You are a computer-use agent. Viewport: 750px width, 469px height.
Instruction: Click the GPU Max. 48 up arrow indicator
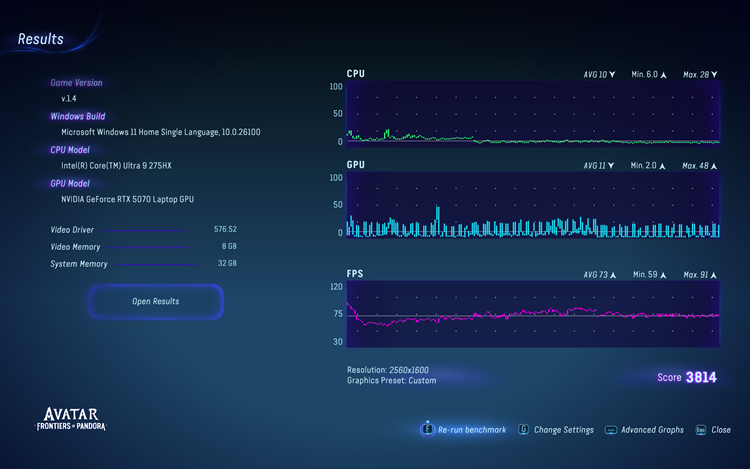coord(714,166)
